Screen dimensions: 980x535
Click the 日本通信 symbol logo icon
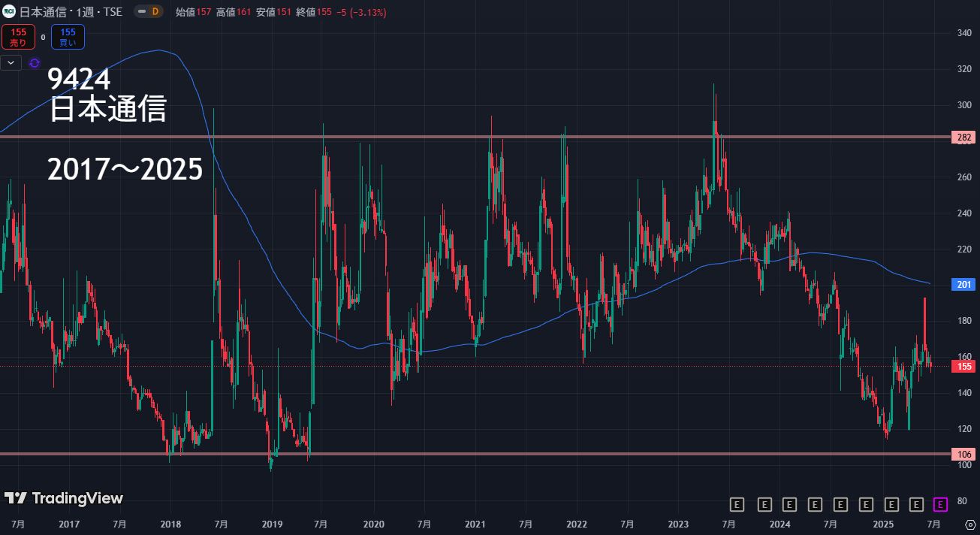pyautogui.click(x=9, y=11)
